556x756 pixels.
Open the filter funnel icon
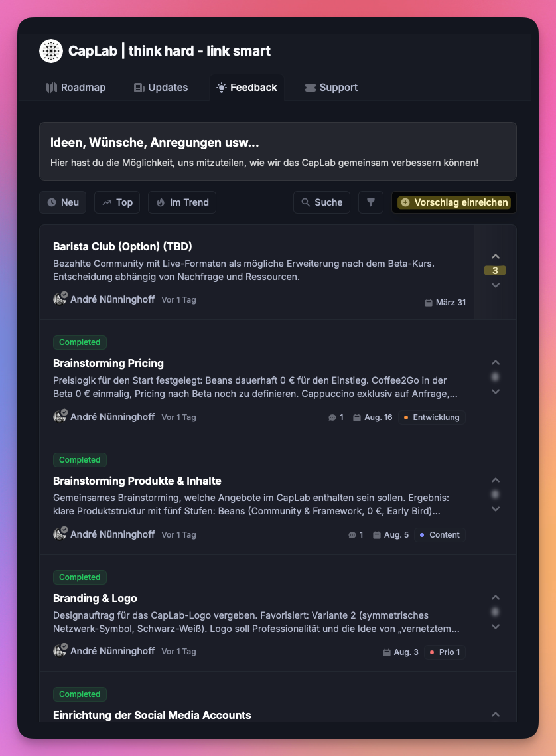(371, 202)
